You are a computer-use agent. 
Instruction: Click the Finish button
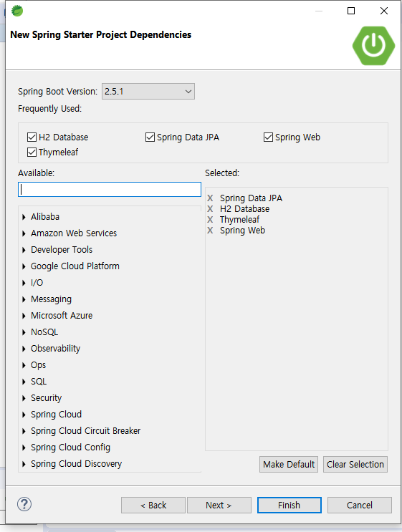click(x=289, y=506)
